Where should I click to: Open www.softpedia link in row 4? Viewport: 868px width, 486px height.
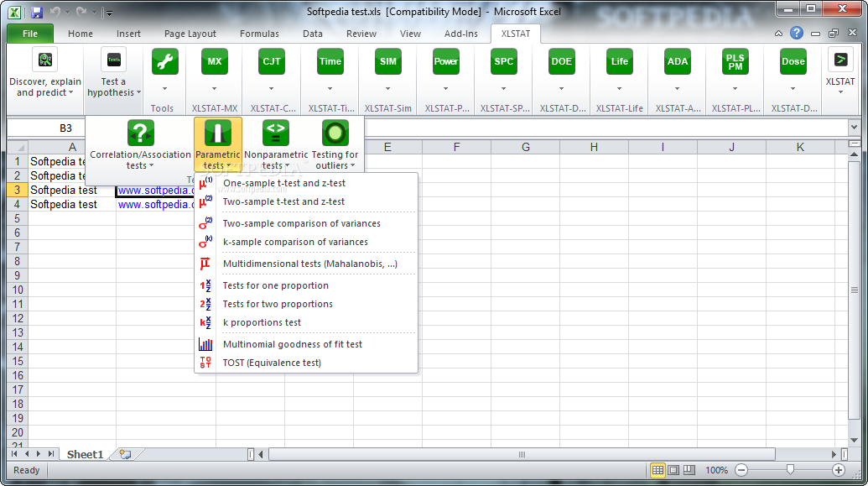point(153,205)
